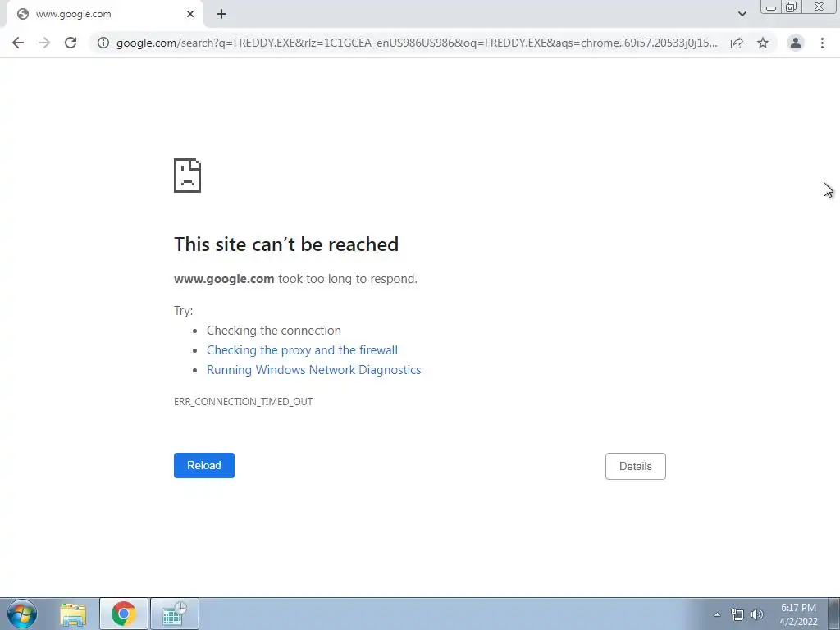The width and height of the screenshot is (840, 630).
Task: Click the Chrome taskbar icon
Action: click(124, 614)
